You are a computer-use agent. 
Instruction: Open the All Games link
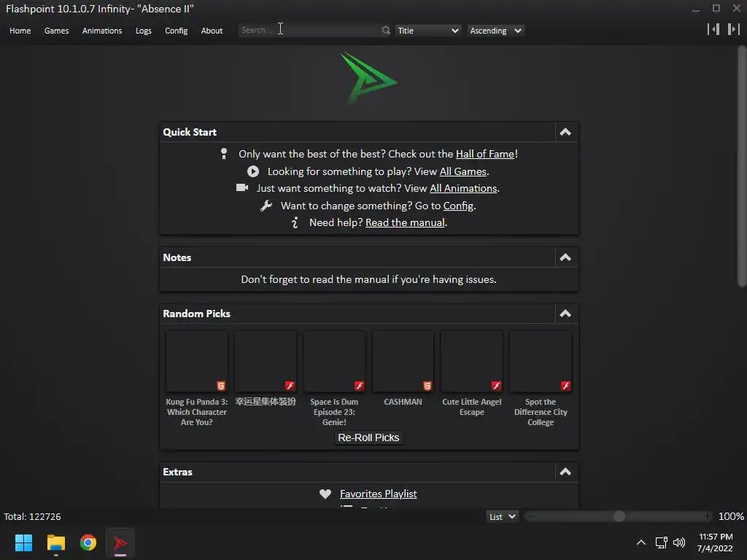[x=462, y=171]
